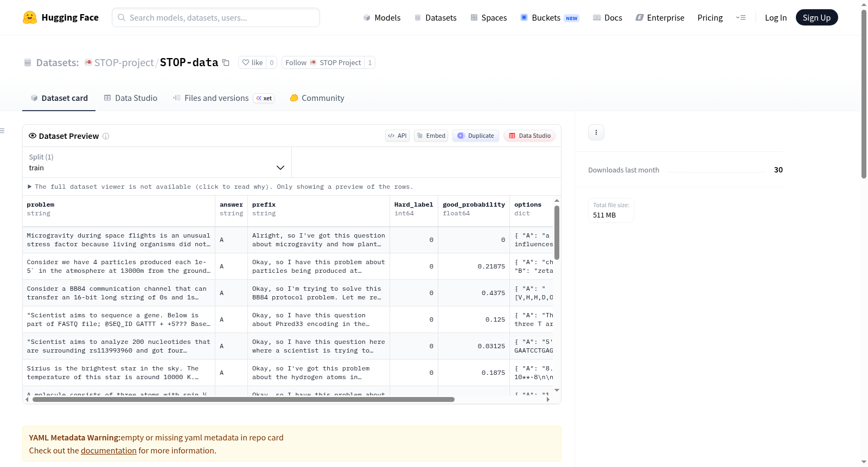The image size is (868, 467).
Task: Click the Datasets breadcrumb icon
Action: click(28, 62)
